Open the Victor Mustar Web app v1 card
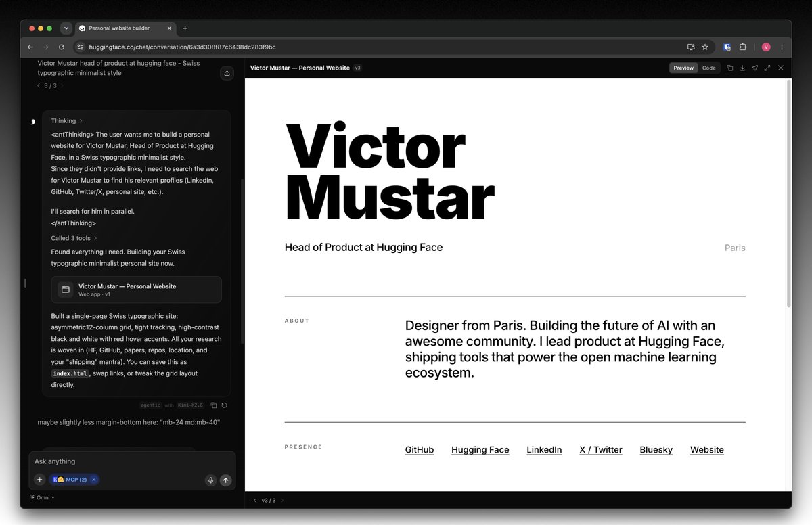 [x=136, y=290]
